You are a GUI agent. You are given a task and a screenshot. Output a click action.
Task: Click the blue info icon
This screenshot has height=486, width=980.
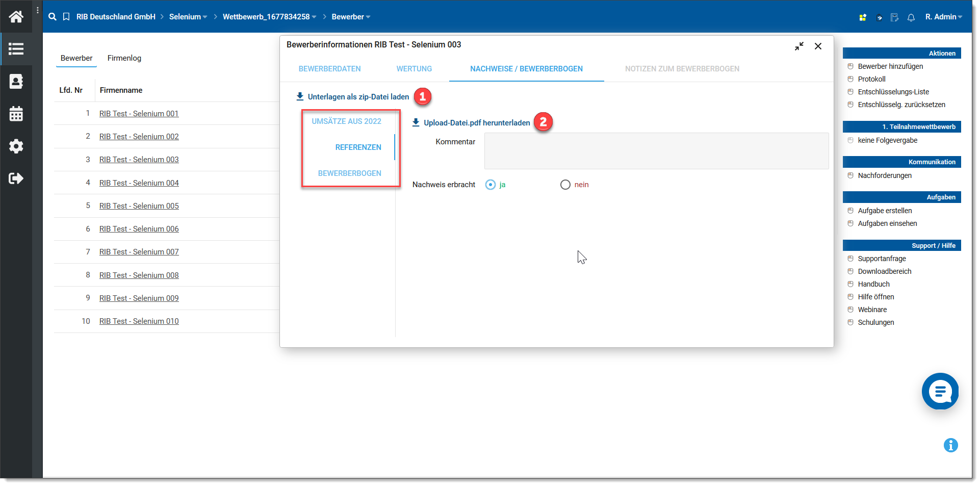click(950, 445)
